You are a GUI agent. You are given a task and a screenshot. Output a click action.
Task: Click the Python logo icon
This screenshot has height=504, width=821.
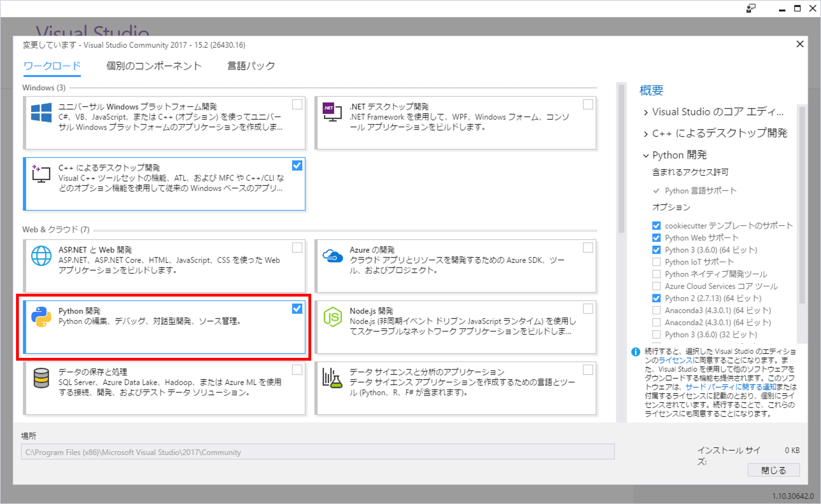[x=41, y=317]
